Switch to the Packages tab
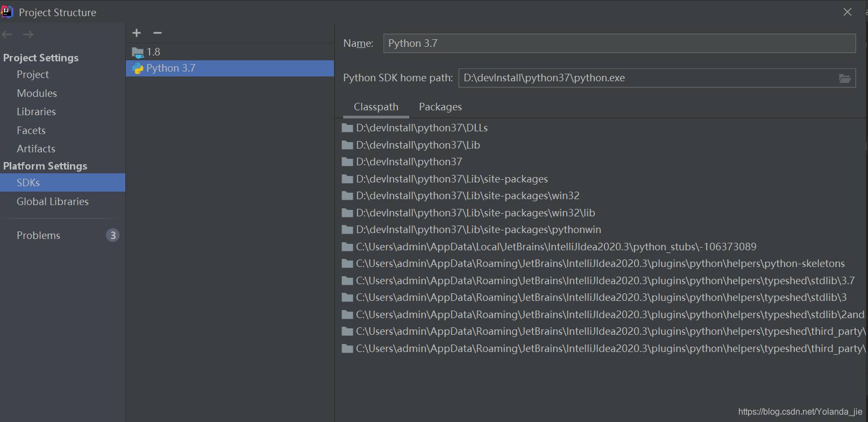The height and width of the screenshot is (422, 868). [x=440, y=107]
